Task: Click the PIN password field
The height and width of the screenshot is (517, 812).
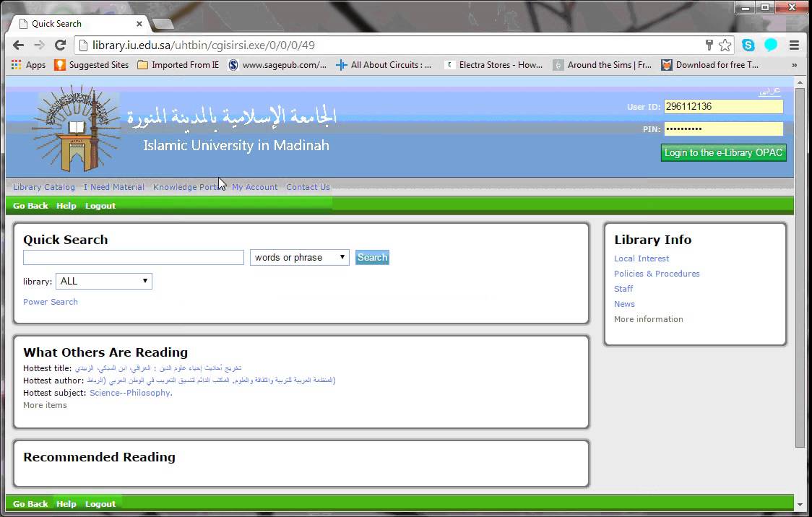Action: pyautogui.click(x=723, y=129)
